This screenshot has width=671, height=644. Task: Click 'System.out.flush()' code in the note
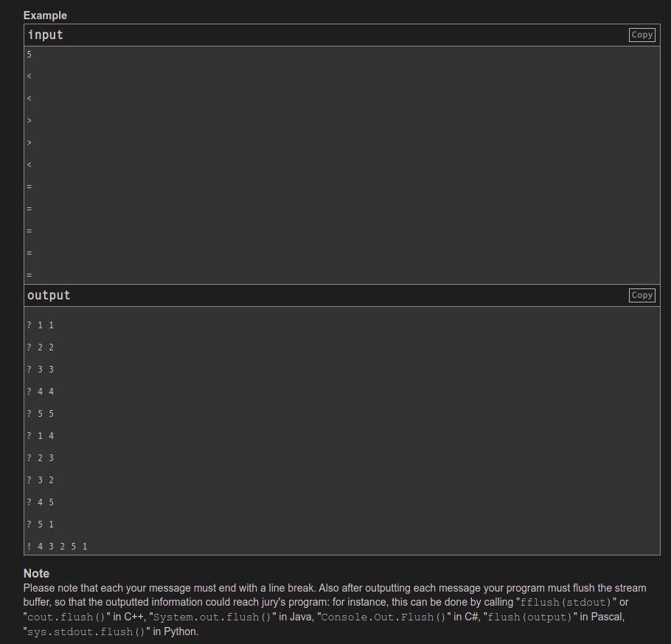coord(212,617)
